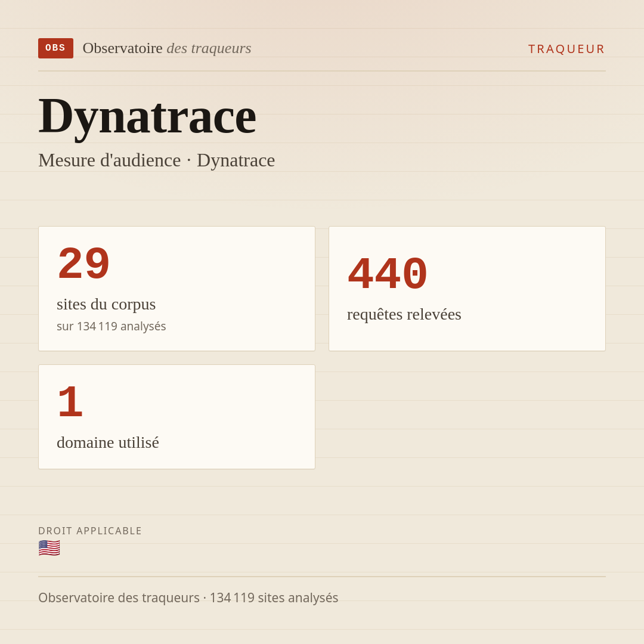Click the "sites du corpus" label
The width and height of the screenshot is (644, 644).
tap(106, 304)
